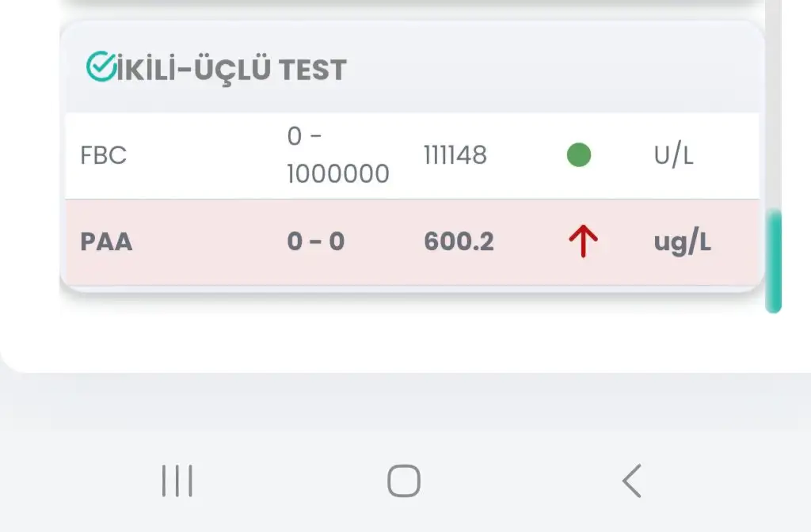Image resolution: width=811 pixels, height=532 pixels.
Task: Click the teal vertical scrollbar thumb
Action: (x=774, y=261)
